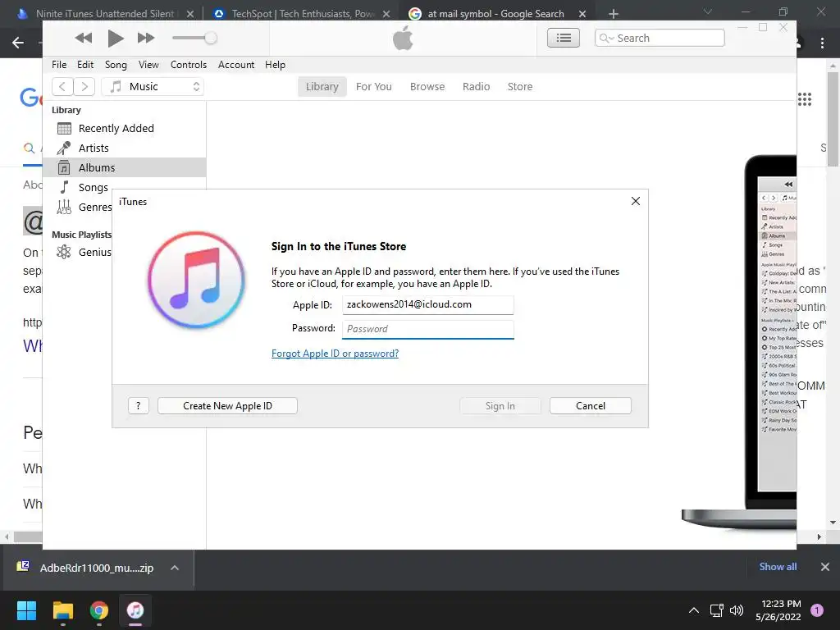Open Chrome three-dot menu

click(x=822, y=43)
